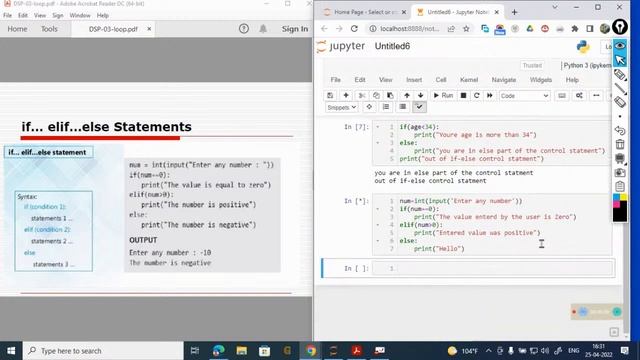Open Chrome extensions puzzle icon
This screenshot has height=360, width=640.
(575, 29)
